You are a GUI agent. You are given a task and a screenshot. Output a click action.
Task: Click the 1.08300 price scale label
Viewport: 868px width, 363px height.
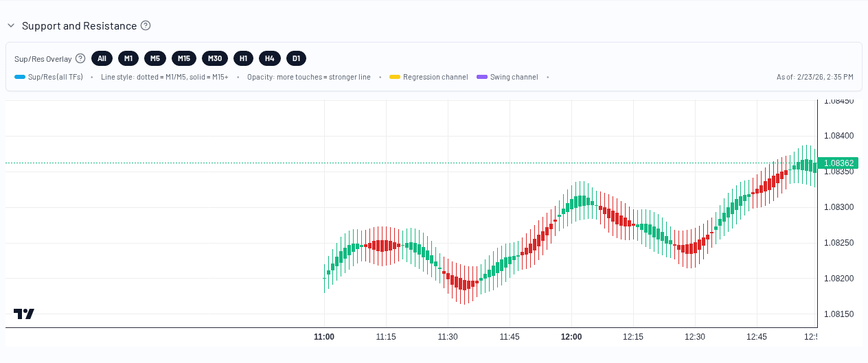tap(838, 207)
